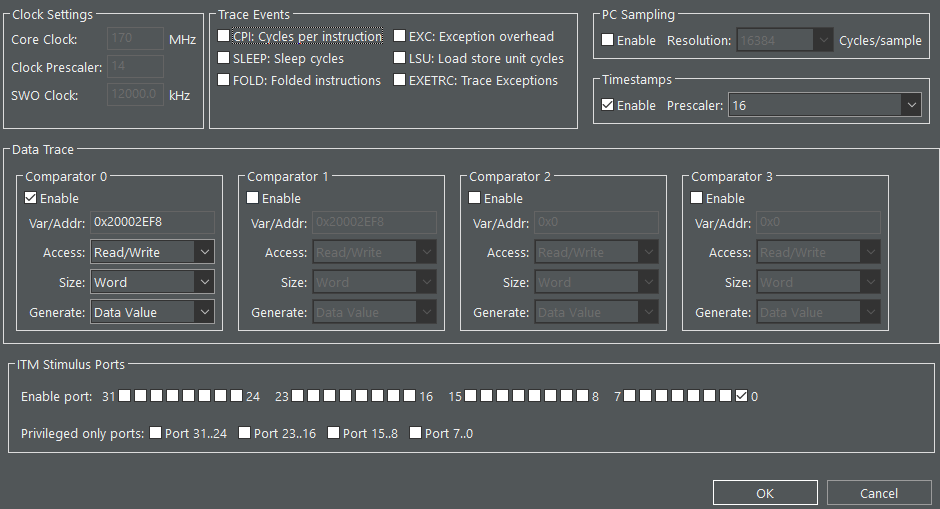Viewport: 940px width, 509px height.
Task: Toggle SLEEP sleep cycles trace event
Action: pos(224,59)
